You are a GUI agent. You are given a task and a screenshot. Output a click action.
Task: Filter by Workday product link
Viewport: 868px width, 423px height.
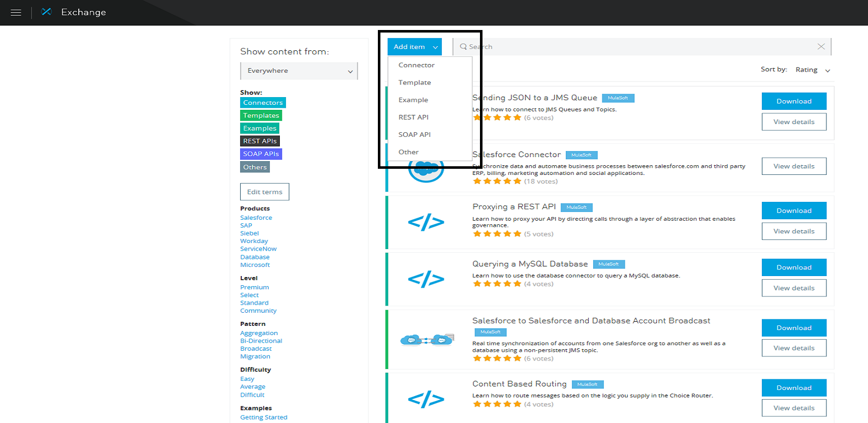(x=254, y=241)
